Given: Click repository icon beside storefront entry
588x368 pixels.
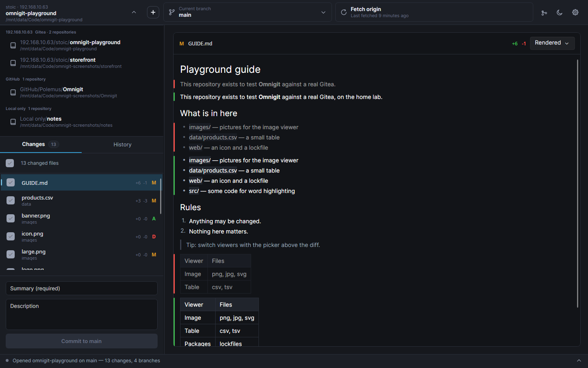Looking at the screenshot, I should click(x=13, y=63).
